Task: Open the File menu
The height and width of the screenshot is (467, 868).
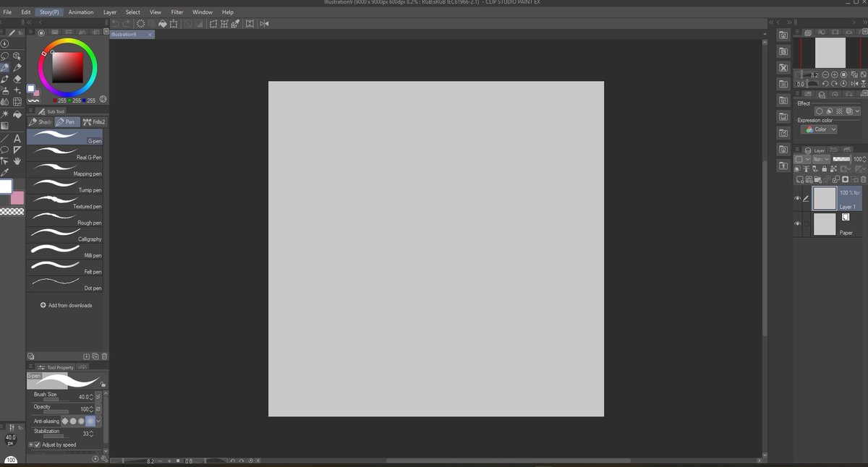Action: 7,12
